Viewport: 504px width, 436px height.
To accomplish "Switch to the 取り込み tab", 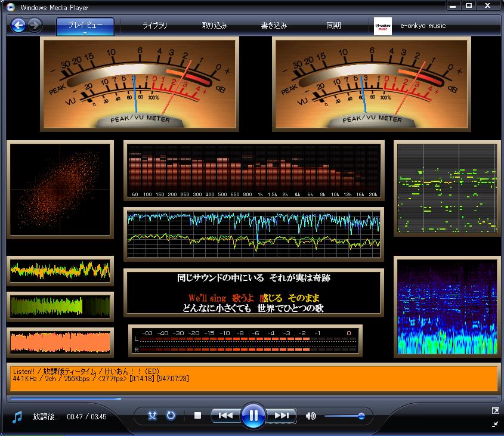I will coord(215,26).
